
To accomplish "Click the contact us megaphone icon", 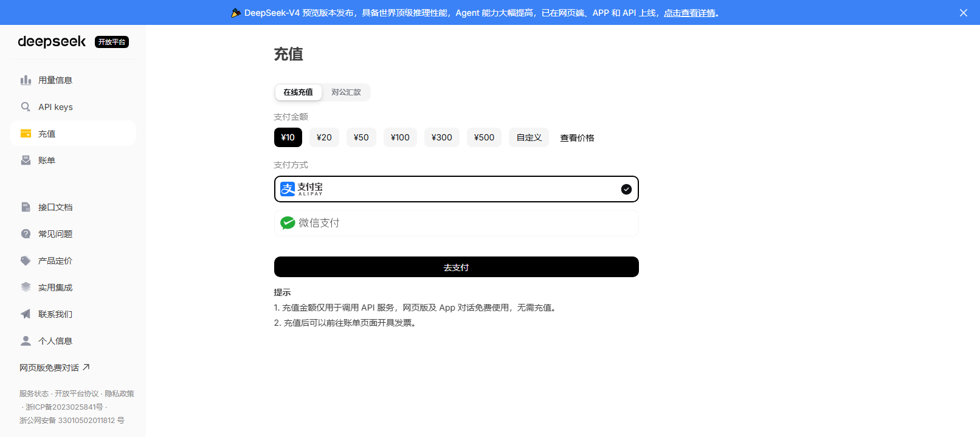I will [x=26, y=314].
